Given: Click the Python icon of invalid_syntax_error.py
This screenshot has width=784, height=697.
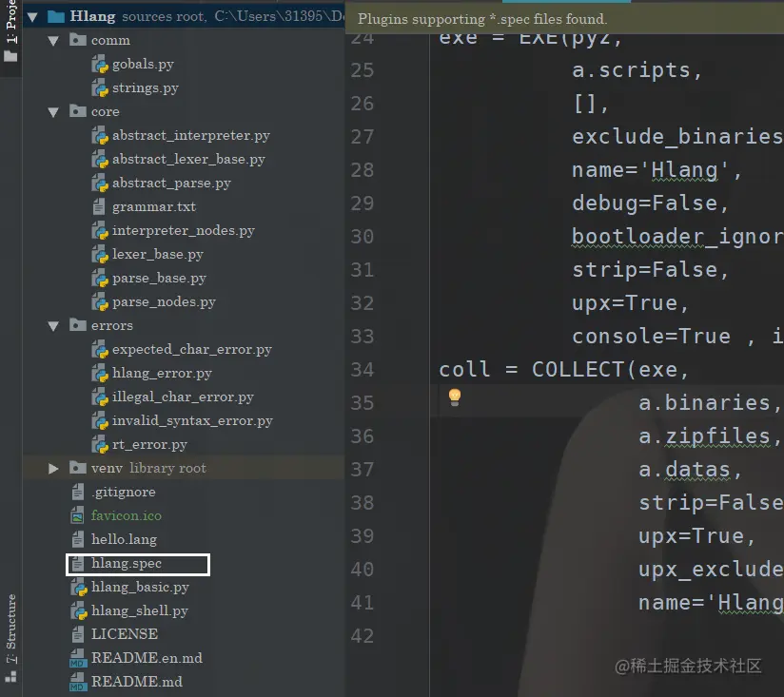Looking at the screenshot, I should pos(100,421).
